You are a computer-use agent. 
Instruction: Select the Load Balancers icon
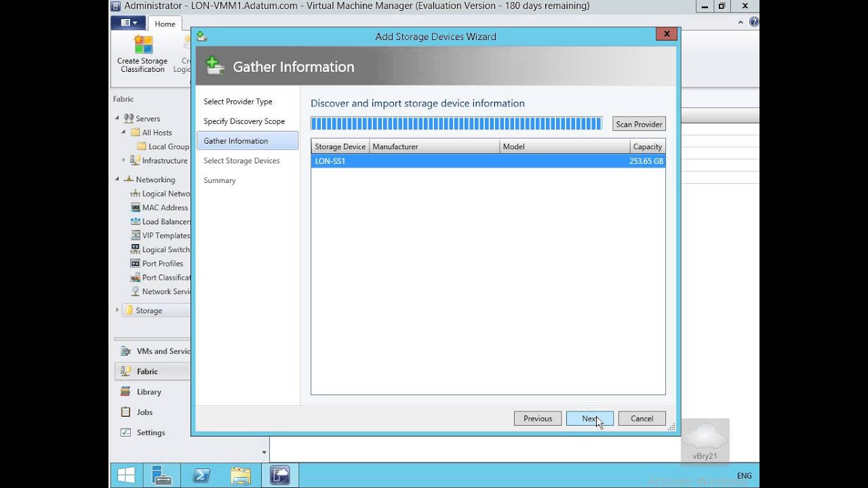[x=136, y=222]
